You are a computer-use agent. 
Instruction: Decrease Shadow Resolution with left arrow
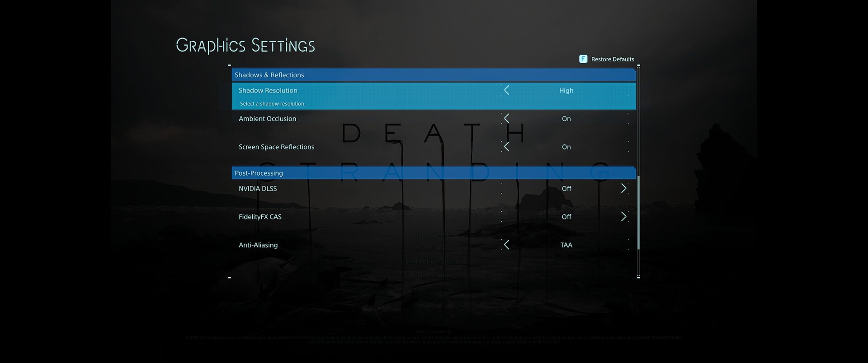[506, 90]
